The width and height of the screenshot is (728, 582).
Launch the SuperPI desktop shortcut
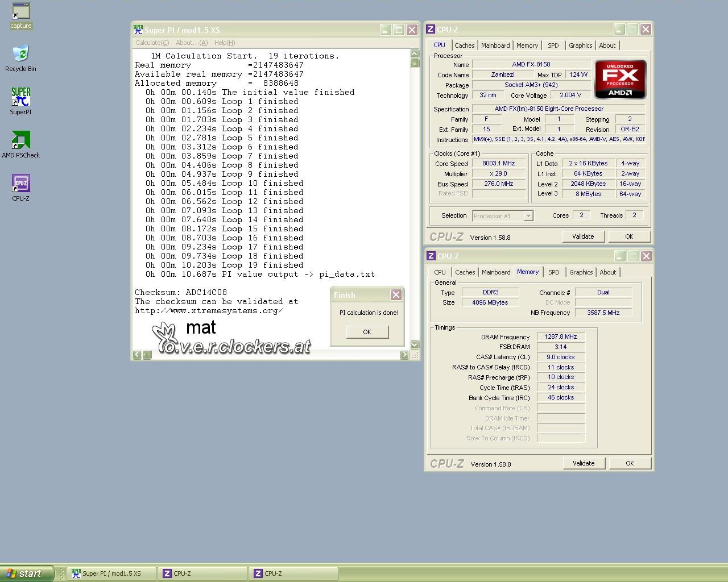point(20,101)
